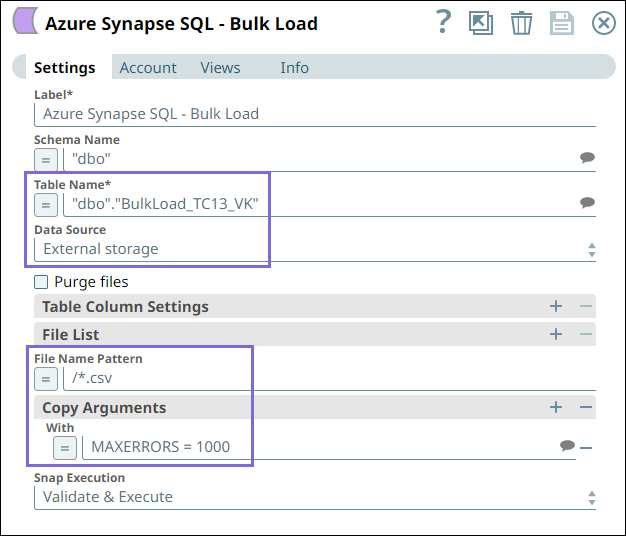Open suggestions bubble for Schema Name
This screenshot has height=536, width=626.
pos(587,158)
